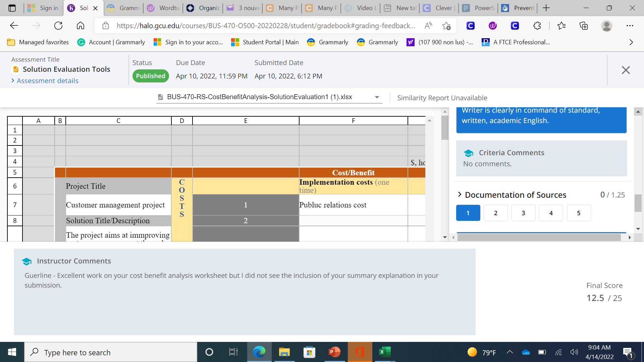Close the assessment feedback panel

[x=626, y=70]
